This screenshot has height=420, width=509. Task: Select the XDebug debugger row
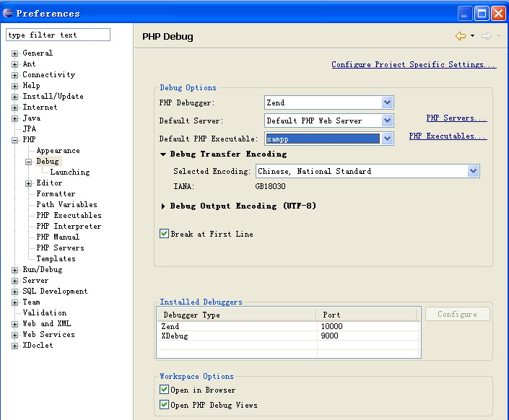(x=288, y=336)
